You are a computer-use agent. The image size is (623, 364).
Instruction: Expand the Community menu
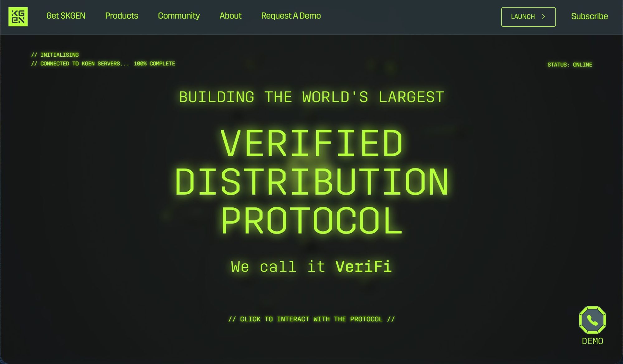[x=178, y=16]
